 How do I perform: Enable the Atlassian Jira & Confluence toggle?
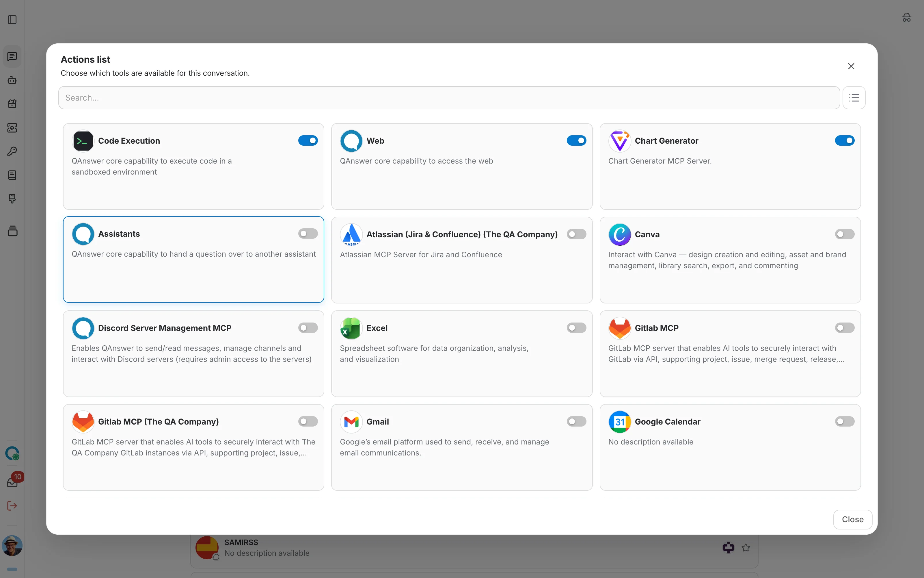[x=576, y=234]
